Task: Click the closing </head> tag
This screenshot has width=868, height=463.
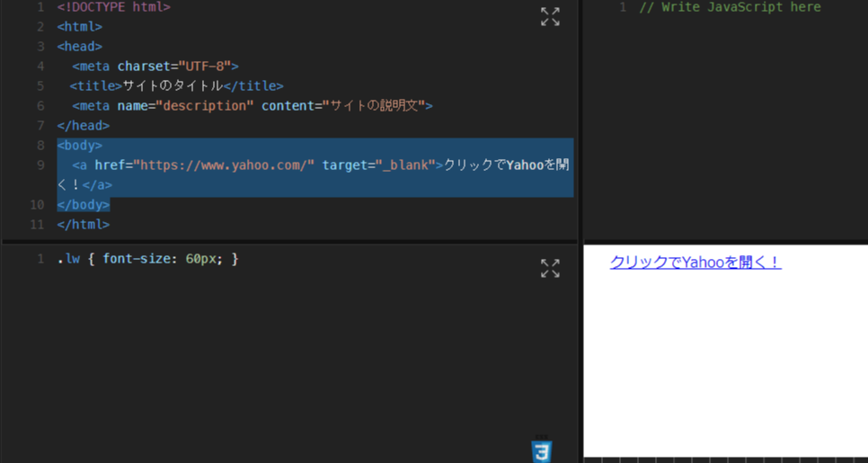Action: point(83,126)
